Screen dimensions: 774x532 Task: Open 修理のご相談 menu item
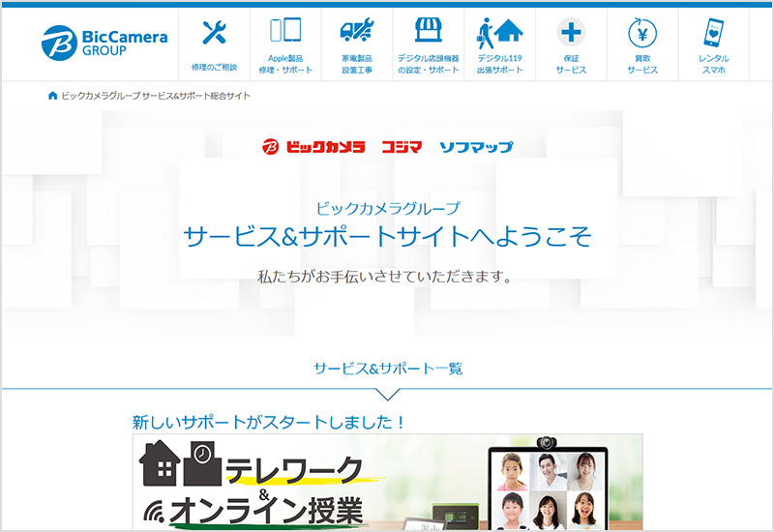[214, 67]
